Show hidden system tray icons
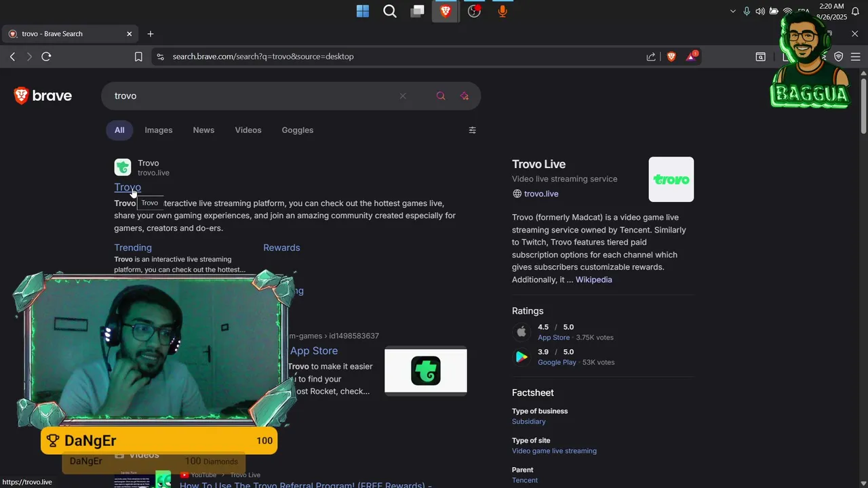The image size is (868, 488). [x=732, y=11]
